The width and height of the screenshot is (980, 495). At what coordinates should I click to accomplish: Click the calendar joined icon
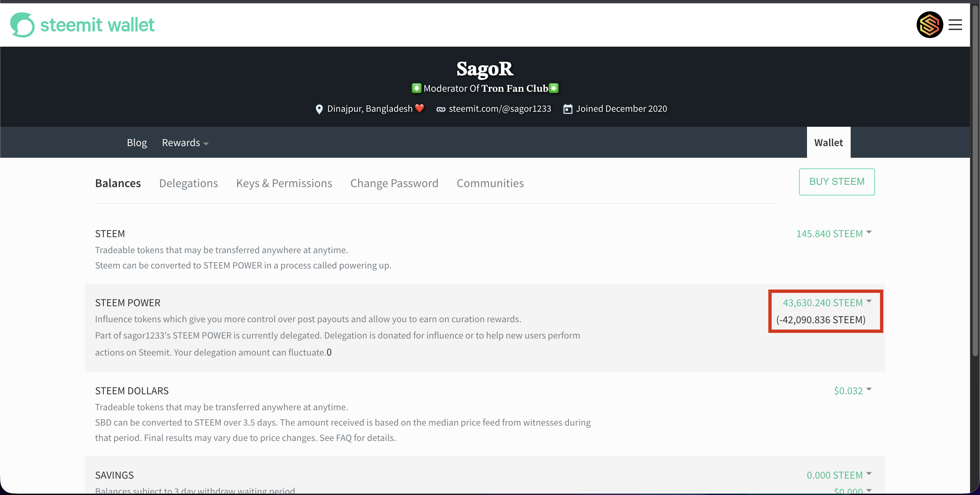pyautogui.click(x=568, y=109)
